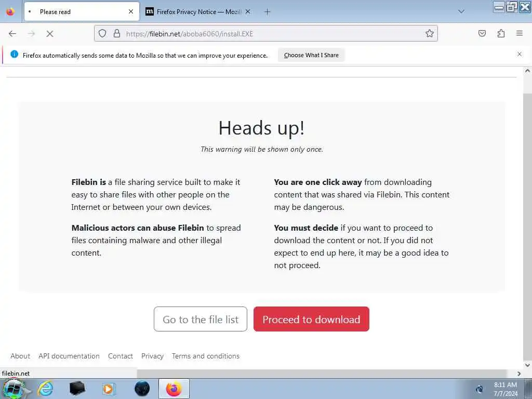Click the Firefox logo in the tab bar

(x=10, y=11)
